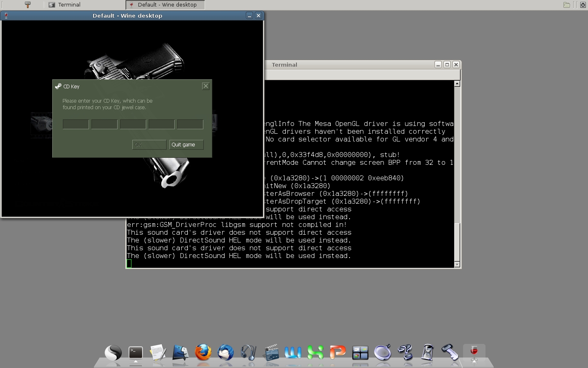Launch Firefox from the dock
Viewport: 588px width, 368px height.
[203, 352]
